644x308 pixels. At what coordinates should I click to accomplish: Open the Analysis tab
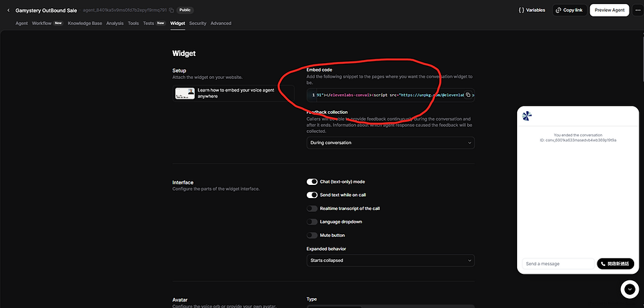tap(114, 24)
